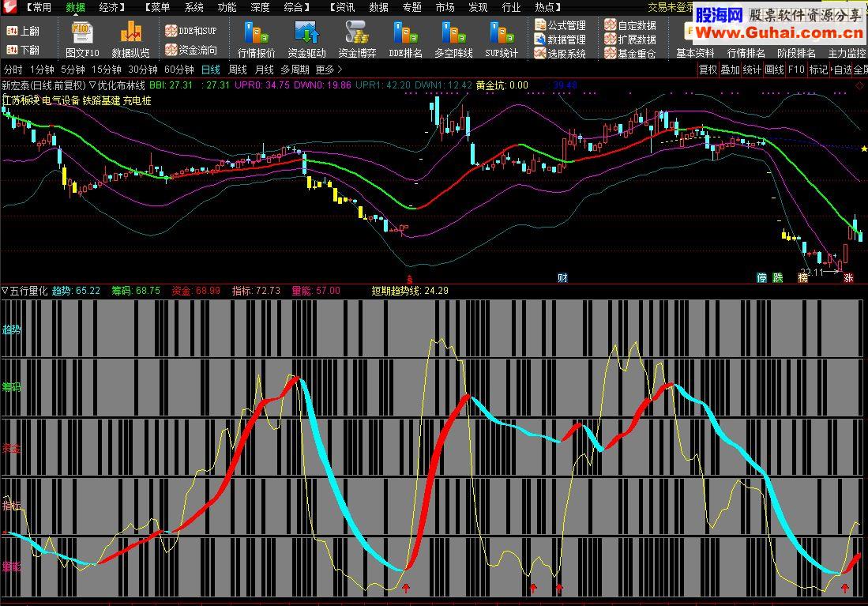Click the 标记 mark button
Screen dimensions: 868x606
coord(819,70)
